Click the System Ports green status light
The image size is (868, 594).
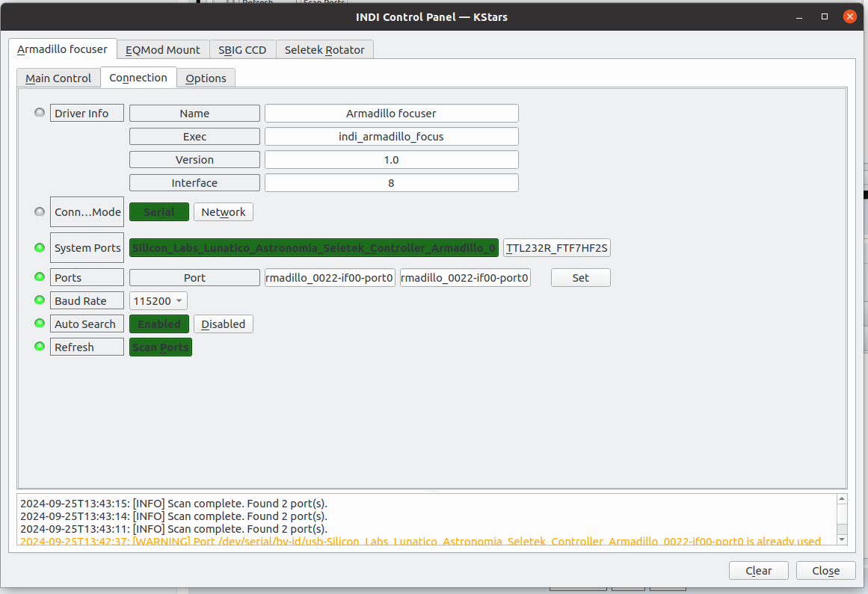(40, 247)
